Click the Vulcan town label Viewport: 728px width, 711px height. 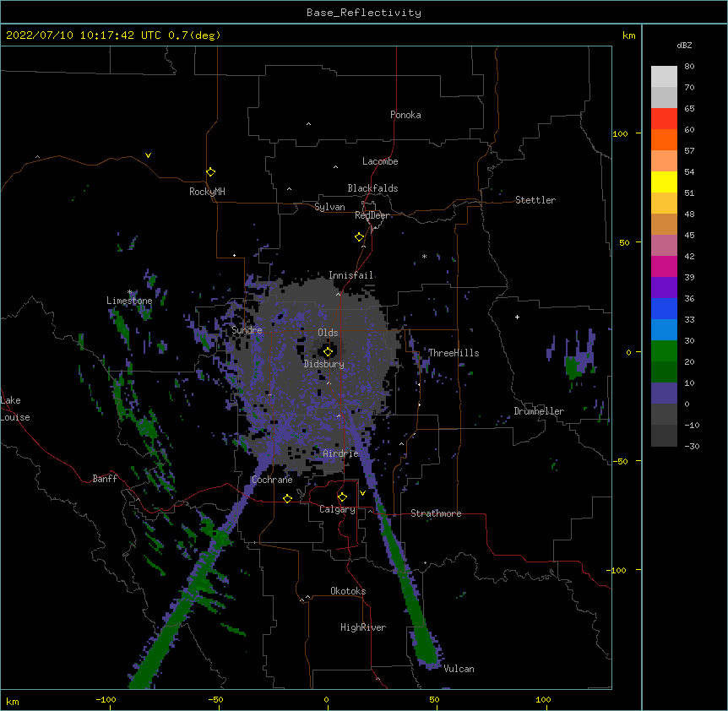(459, 669)
